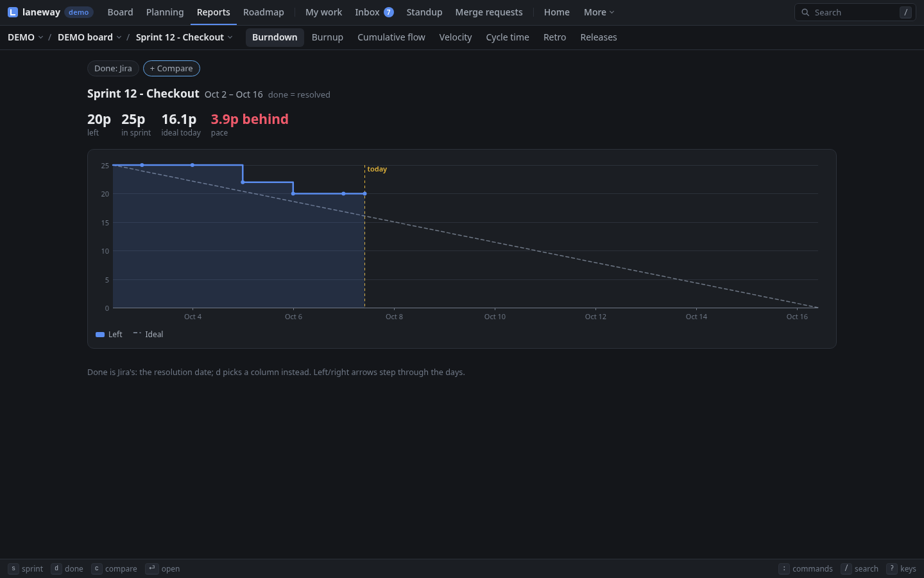This screenshot has height=578, width=924.
Task: Toggle the Ideal series in chart legend
Action: [x=148, y=335]
